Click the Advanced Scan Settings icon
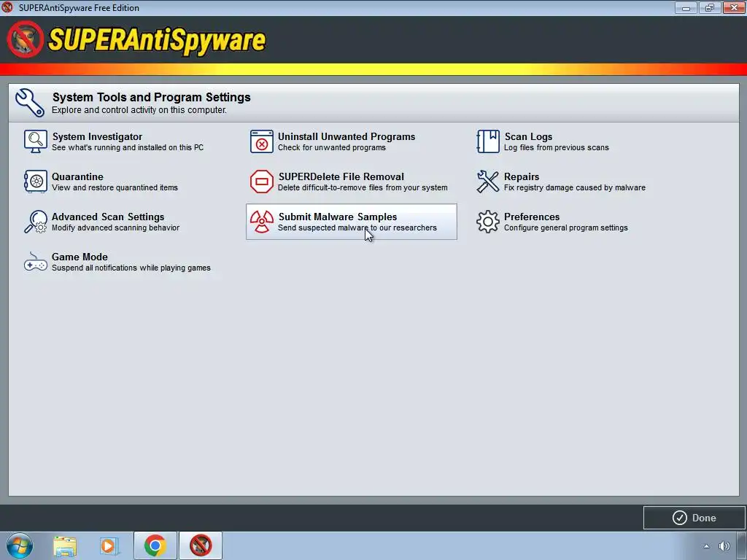The width and height of the screenshot is (747, 560). click(35, 222)
